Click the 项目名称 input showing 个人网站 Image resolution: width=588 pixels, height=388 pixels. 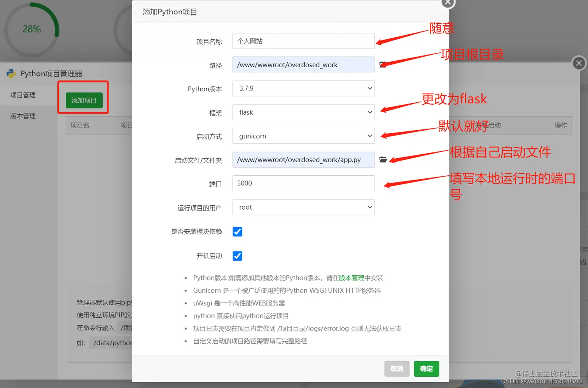303,41
